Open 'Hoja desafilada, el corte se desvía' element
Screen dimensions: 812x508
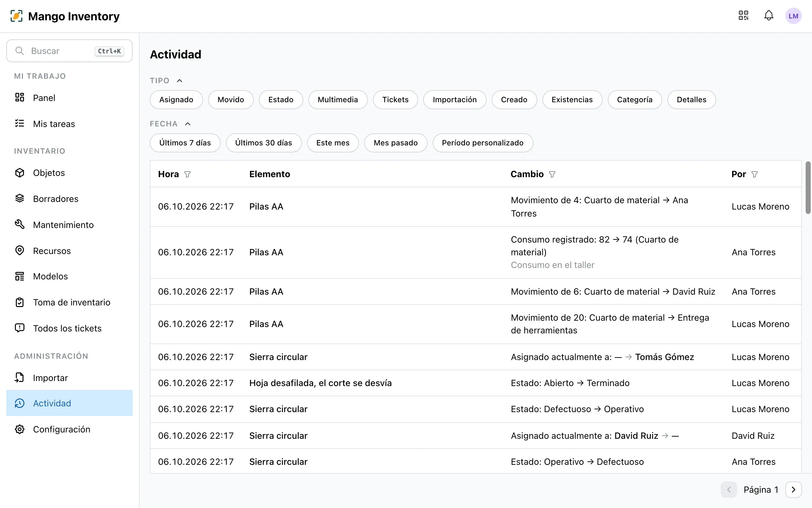[x=320, y=383]
